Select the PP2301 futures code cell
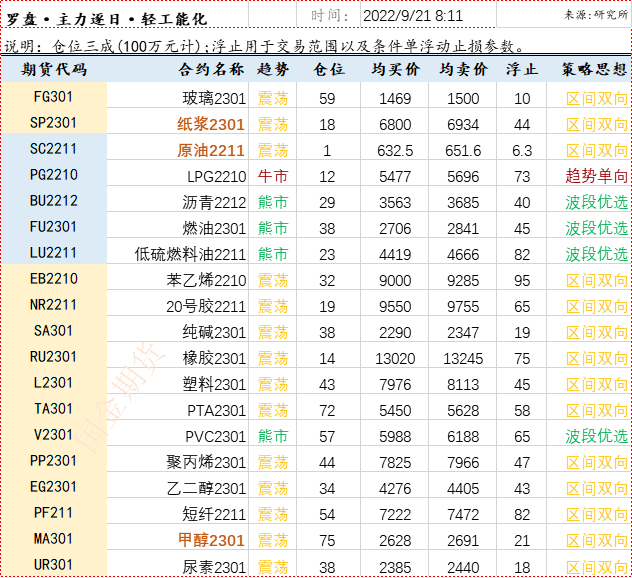632x578 pixels. point(53,461)
